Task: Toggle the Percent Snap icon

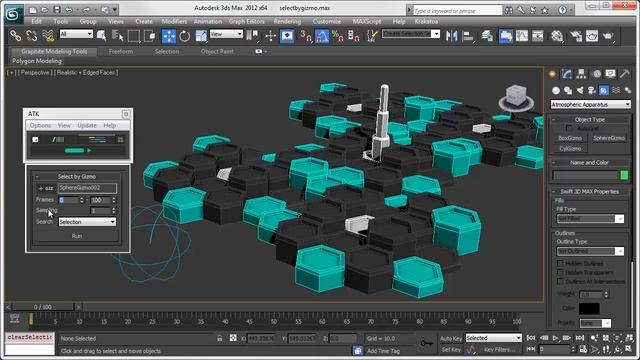Action: pos(338,36)
